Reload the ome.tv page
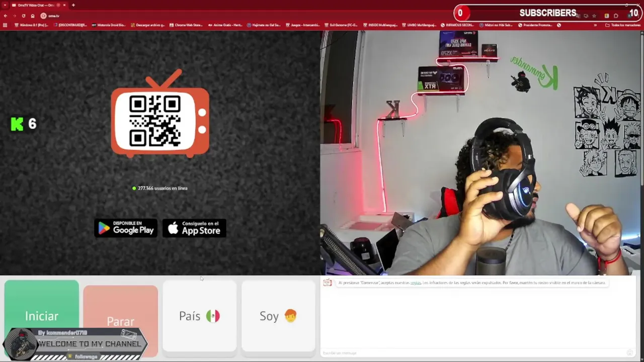 pos(23,16)
